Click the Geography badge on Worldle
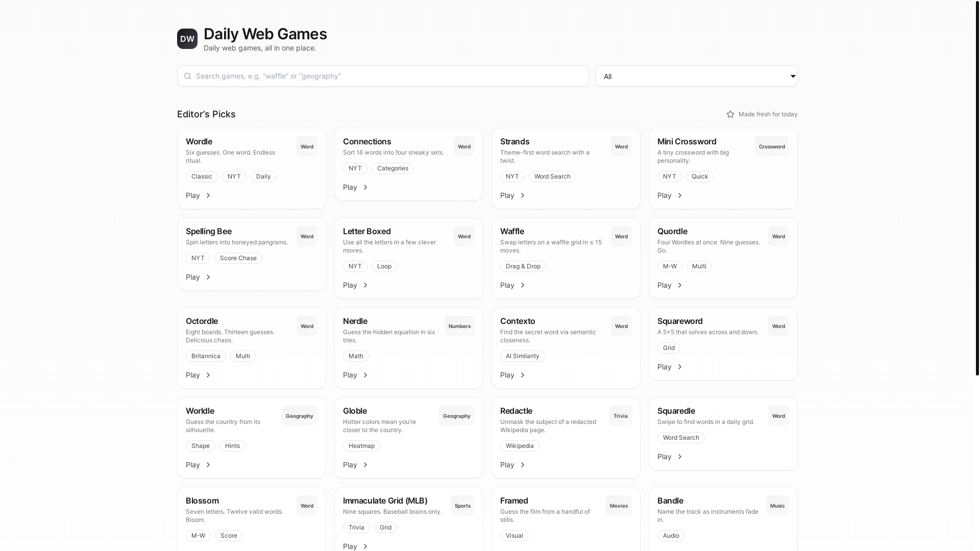Screen dimensions: 980x551 (x=300, y=416)
